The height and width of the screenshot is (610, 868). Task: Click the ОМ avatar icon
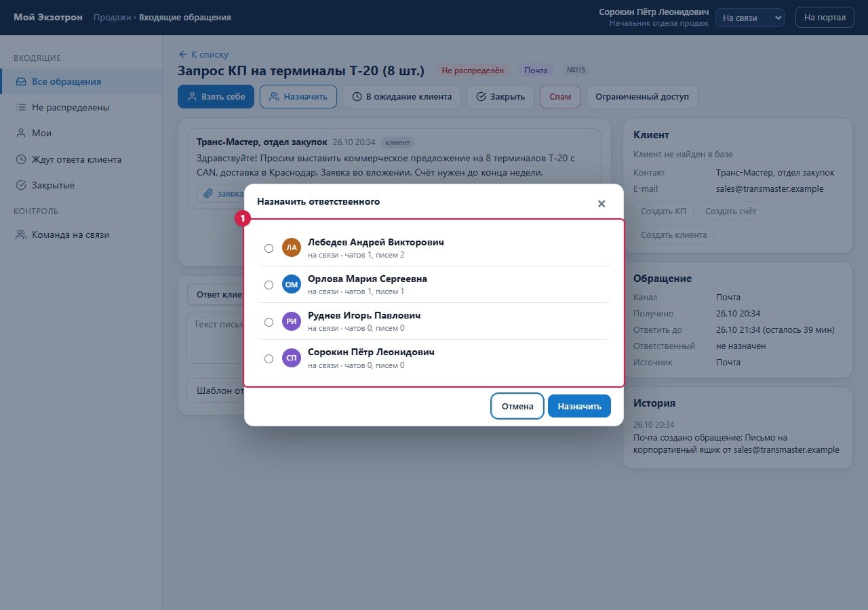coord(291,285)
